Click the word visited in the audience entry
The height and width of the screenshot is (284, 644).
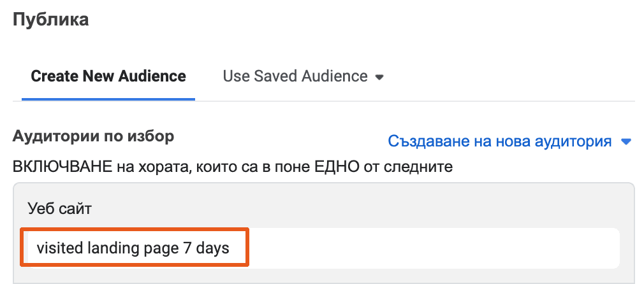[x=54, y=247]
